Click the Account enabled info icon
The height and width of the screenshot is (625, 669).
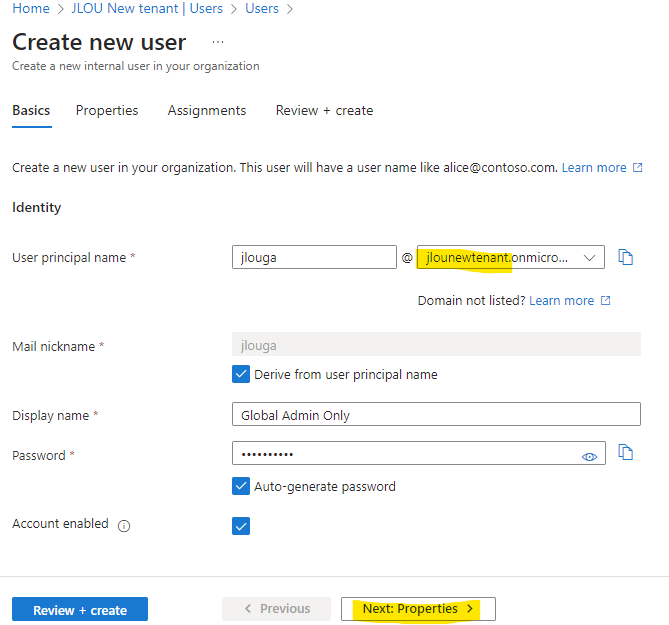(124, 526)
